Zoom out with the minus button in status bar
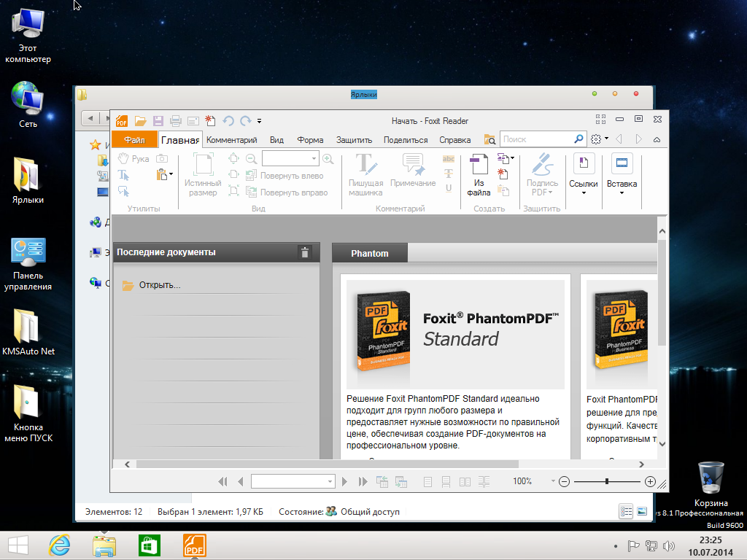This screenshot has height=560, width=747. [564, 481]
